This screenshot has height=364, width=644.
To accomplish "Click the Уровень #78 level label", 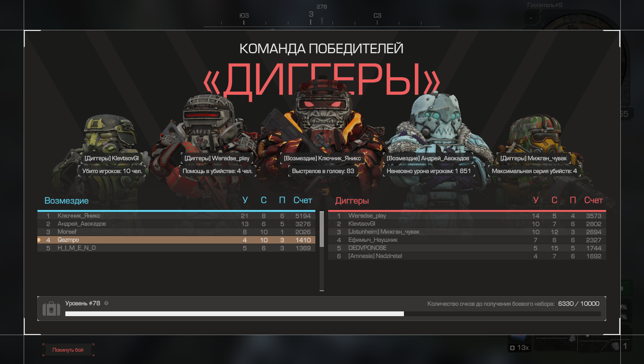I will tap(83, 303).
